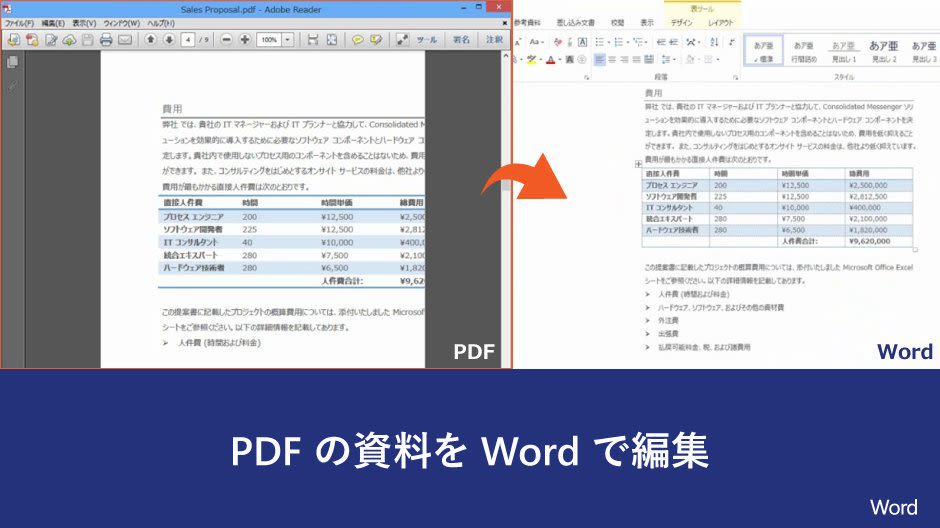Open the Asian layout dropdown in Word
Viewport: 940px width, 528px height.
[x=692, y=42]
